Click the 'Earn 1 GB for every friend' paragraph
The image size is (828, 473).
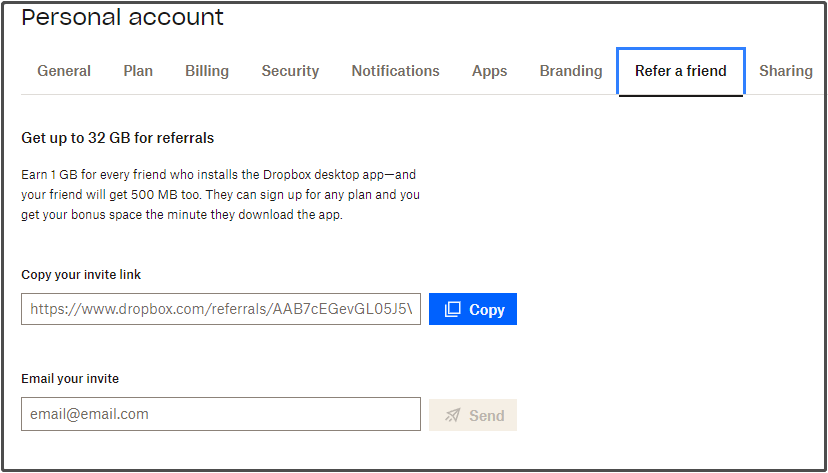[220, 195]
